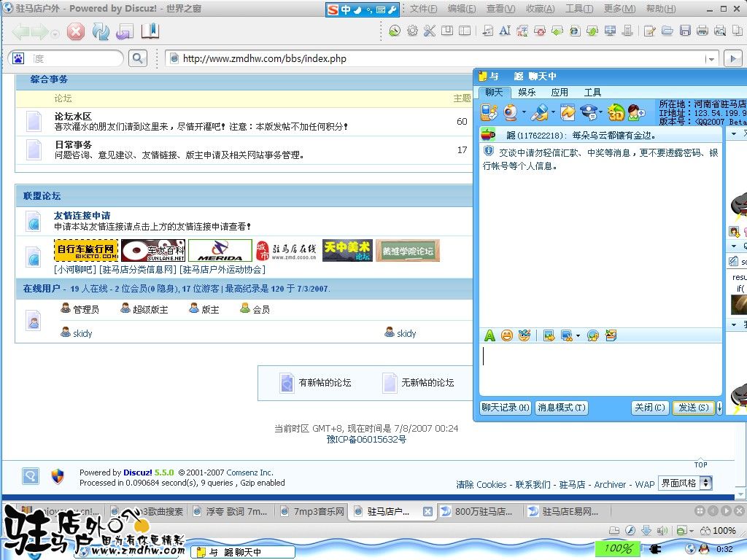Viewport: 747px width, 560px height.
Task: Click the microphone voice chat icon
Action: coord(540,113)
